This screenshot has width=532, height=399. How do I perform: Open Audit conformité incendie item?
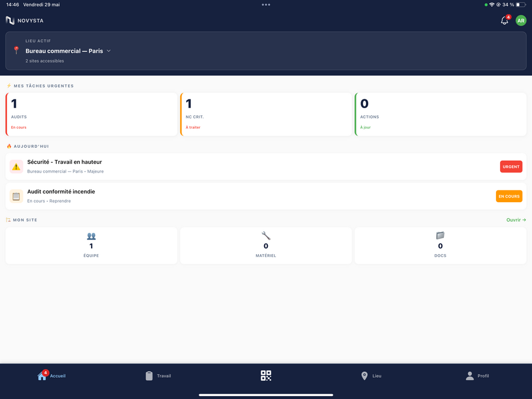265,196
